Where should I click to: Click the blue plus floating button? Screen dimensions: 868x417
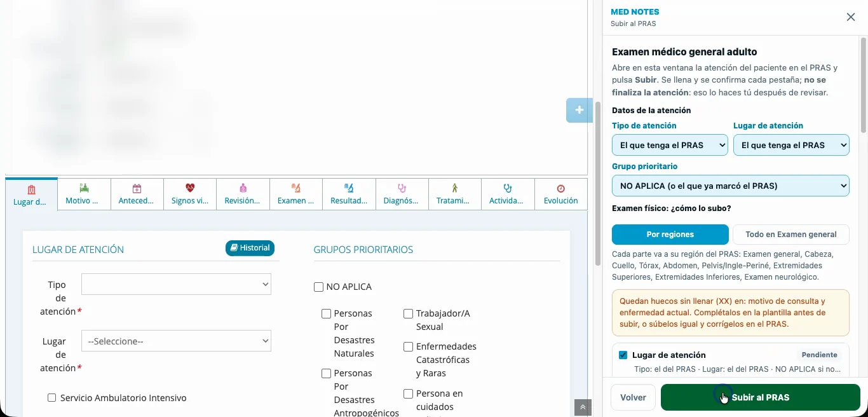coord(579,111)
